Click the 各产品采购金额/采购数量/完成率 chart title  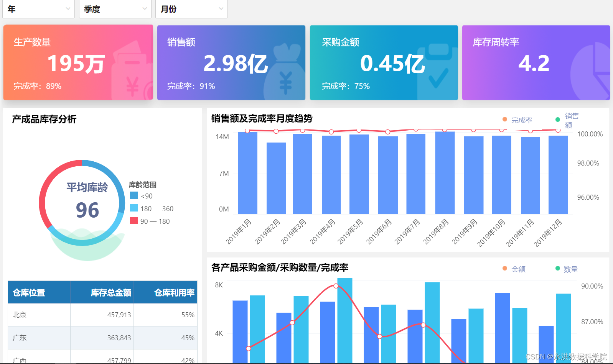point(280,267)
